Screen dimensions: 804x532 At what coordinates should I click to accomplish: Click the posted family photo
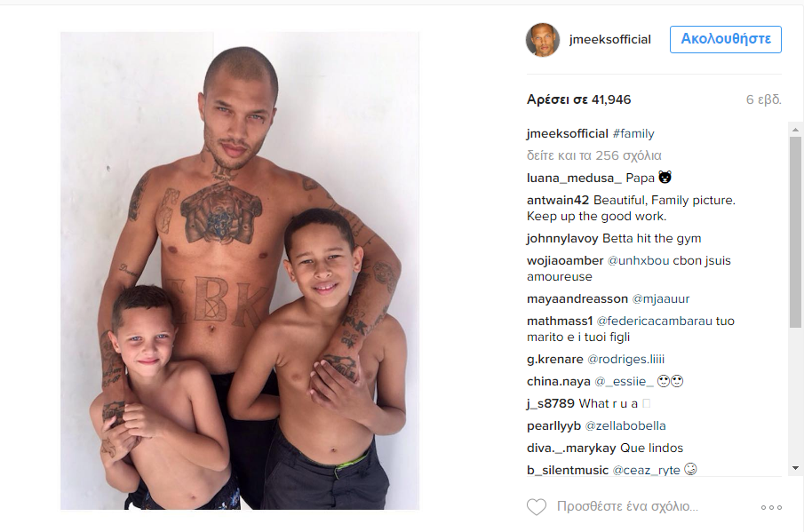coord(240,271)
